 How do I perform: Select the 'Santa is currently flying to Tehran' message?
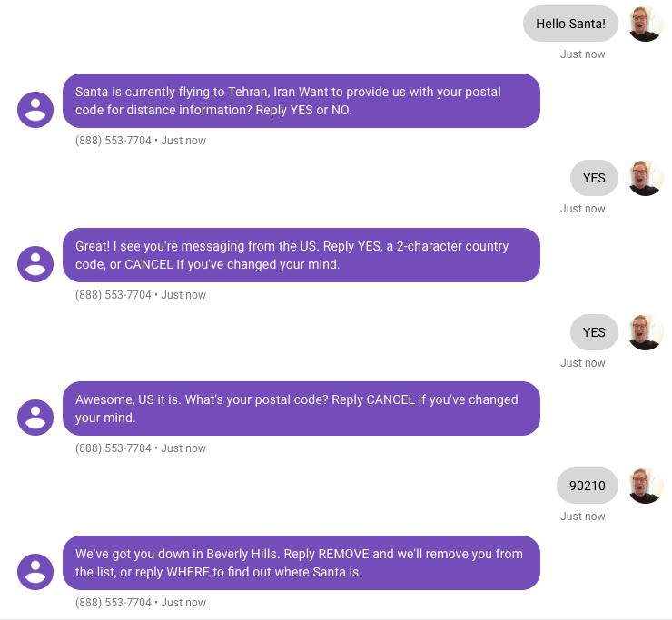point(301,101)
